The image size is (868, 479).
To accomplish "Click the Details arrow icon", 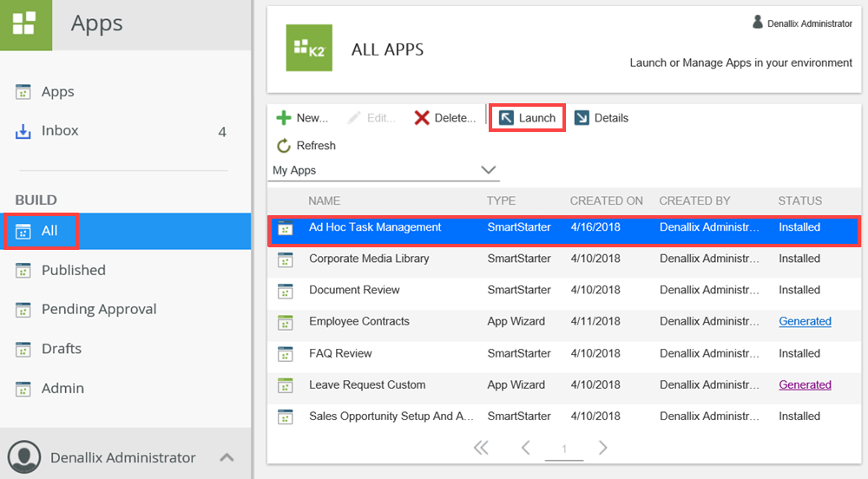I will pos(582,118).
